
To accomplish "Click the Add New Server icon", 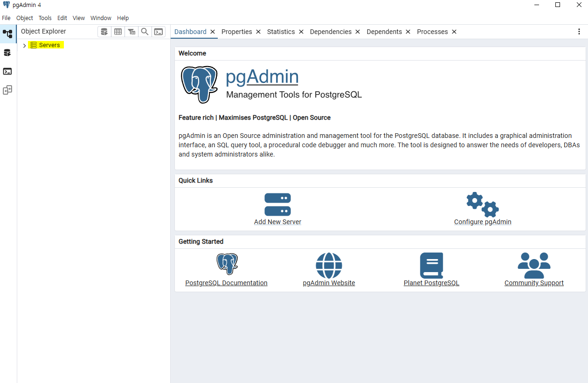I will click(277, 205).
